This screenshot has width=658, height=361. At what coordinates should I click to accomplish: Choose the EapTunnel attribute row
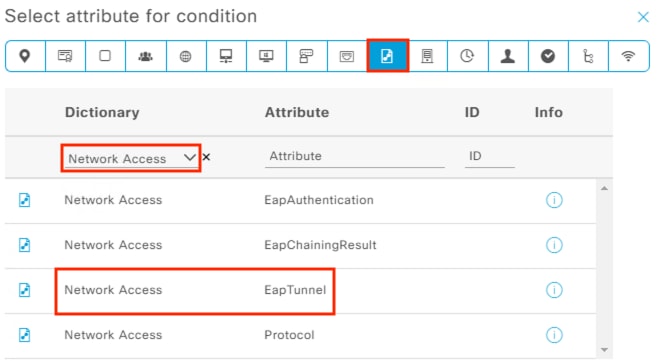pyautogui.click(x=300, y=290)
